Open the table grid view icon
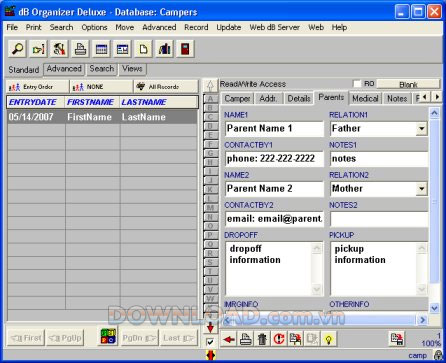The height and width of the screenshot is (363, 446). (x=101, y=49)
